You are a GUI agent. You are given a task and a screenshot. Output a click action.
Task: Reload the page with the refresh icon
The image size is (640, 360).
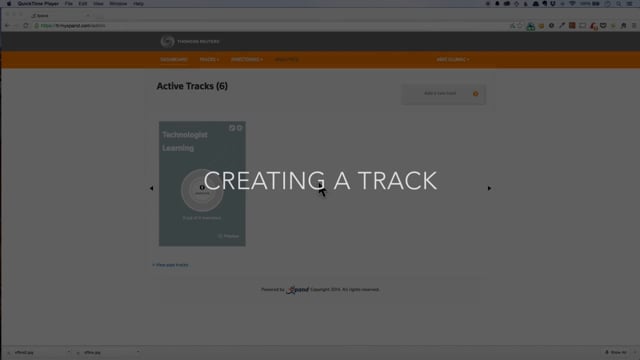(26, 26)
